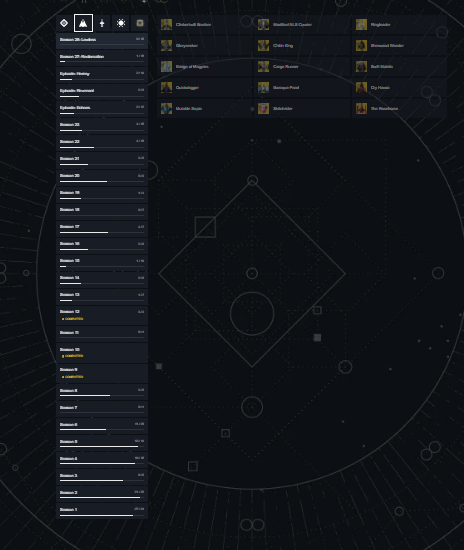Open the completed Season 12 row

pos(102,315)
